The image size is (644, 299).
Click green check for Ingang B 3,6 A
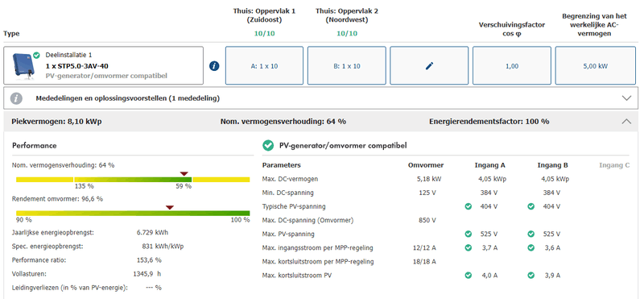pos(531,247)
